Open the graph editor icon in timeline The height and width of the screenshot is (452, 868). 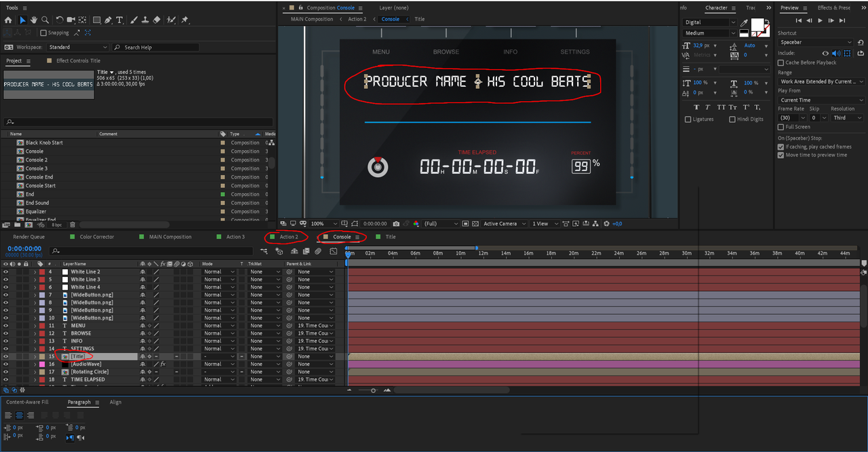(334, 251)
